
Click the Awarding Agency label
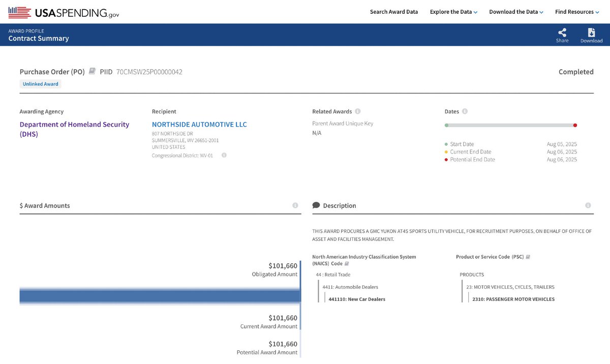pyautogui.click(x=42, y=111)
